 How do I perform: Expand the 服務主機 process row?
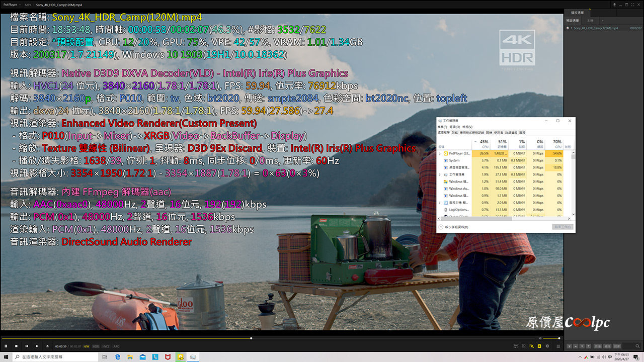(440, 203)
